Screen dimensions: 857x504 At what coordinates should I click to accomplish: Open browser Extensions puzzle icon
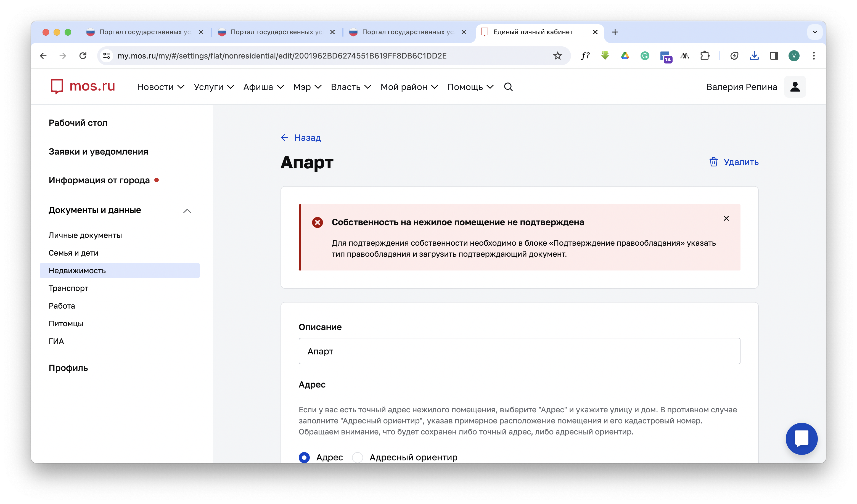click(705, 56)
